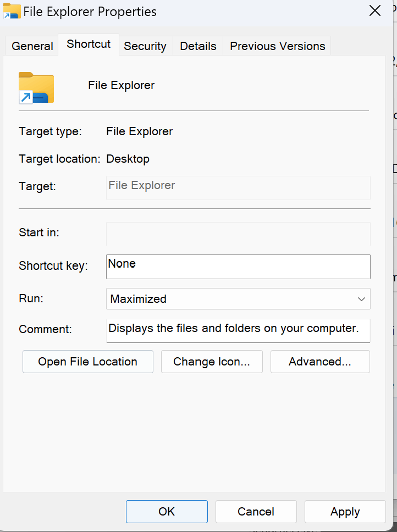
Task: Apply the shortcut changes
Action: click(345, 511)
